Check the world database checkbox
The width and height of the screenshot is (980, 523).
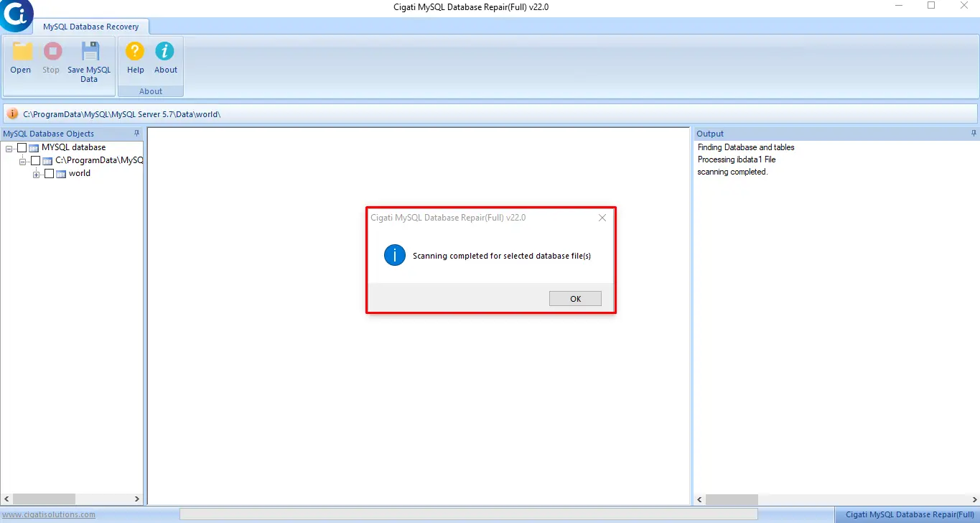pyautogui.click(x=49, y=173)
